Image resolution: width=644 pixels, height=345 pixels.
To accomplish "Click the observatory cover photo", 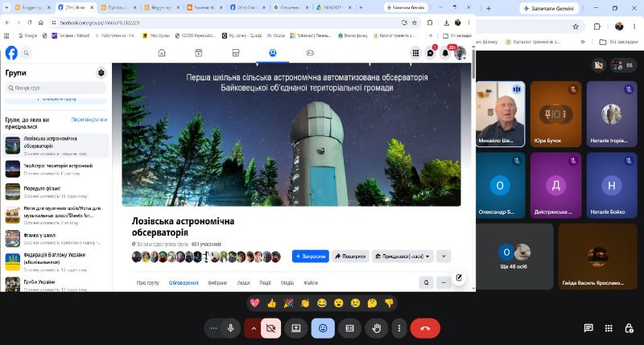I will 291,134.
